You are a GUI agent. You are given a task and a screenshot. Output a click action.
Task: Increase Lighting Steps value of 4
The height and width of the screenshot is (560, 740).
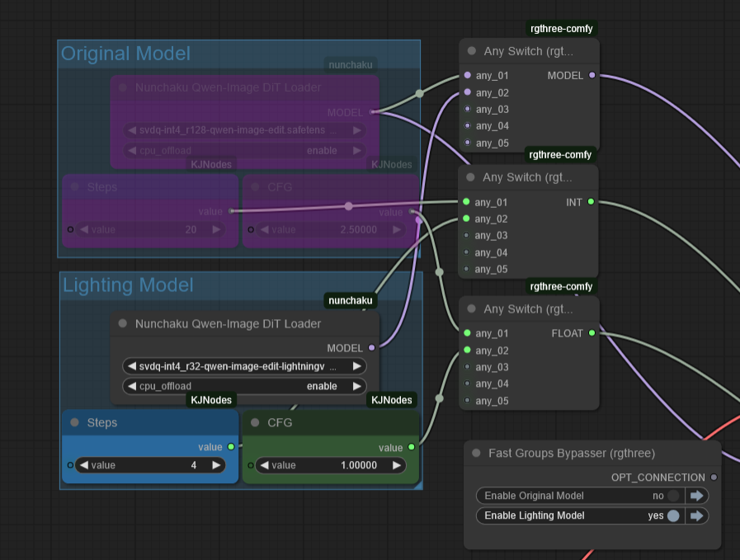(x=217, y=465)
